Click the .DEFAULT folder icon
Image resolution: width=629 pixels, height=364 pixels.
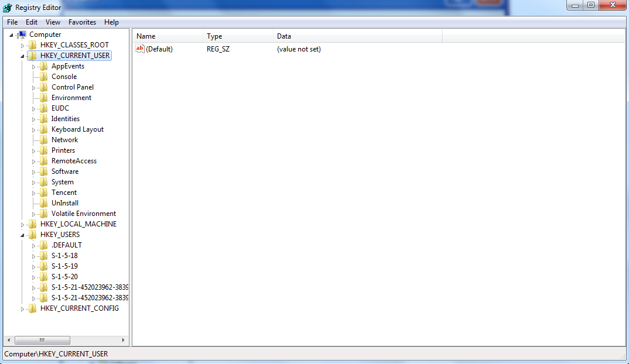(44, 245)
